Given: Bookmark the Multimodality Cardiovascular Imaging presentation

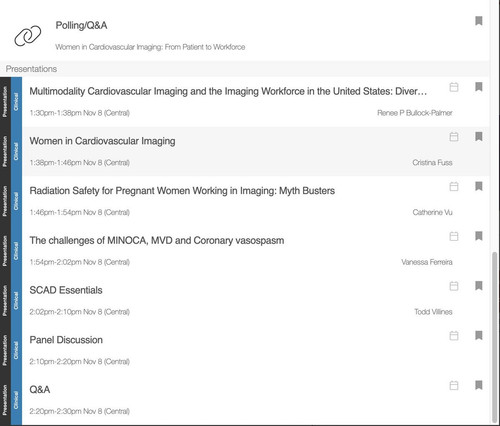Looking at the screenshot, I should tap(479, 87).
